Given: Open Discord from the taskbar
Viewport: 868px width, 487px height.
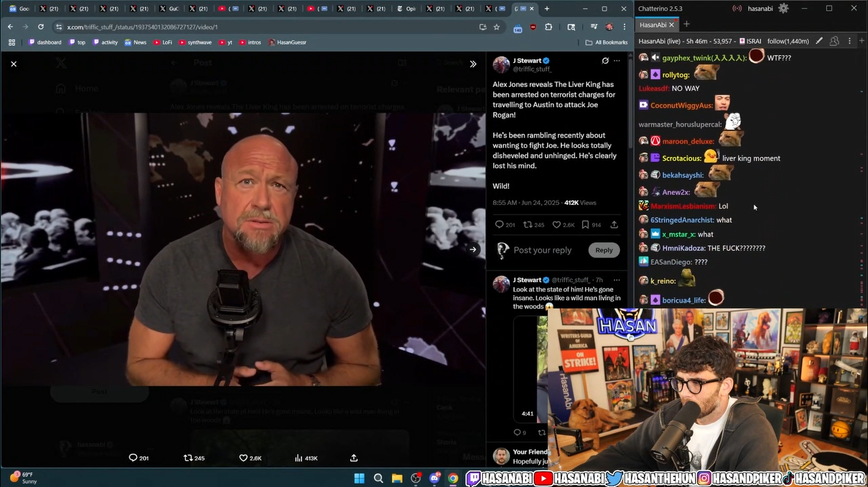Looking at the screenshot, I should tap(435, 478).
